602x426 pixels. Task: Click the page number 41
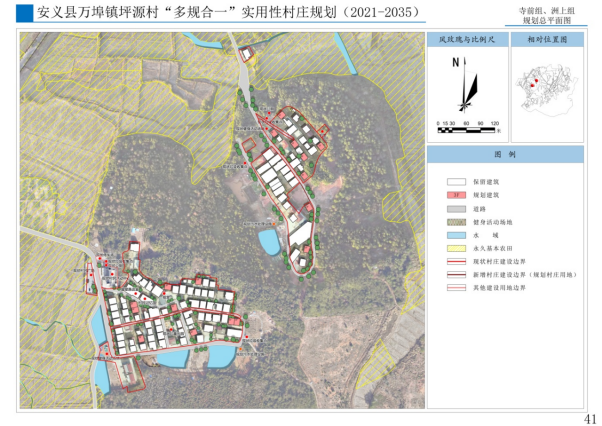pos(590,418)
